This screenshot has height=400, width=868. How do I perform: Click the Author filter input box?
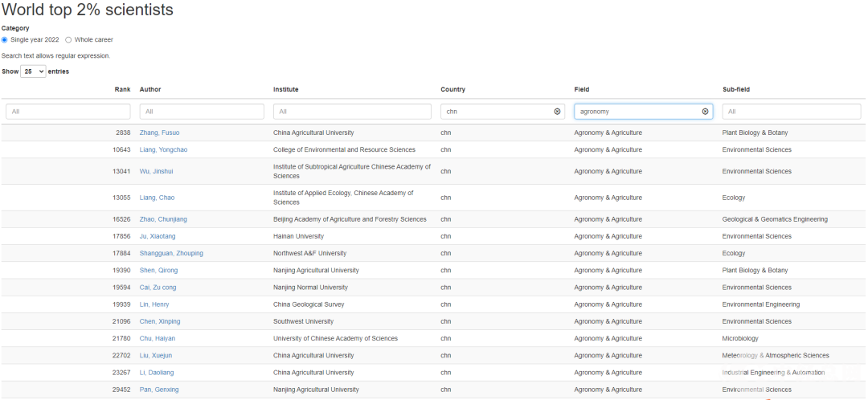click(201, 112)
